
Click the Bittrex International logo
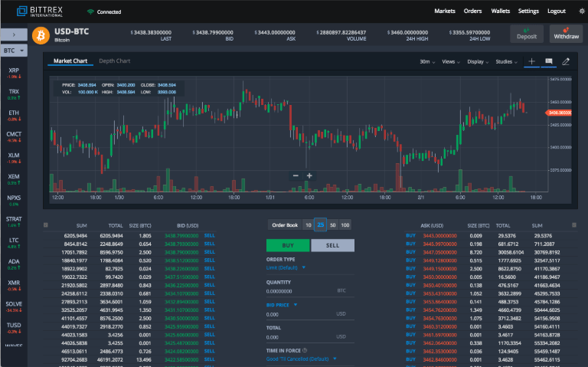point(40,11)
